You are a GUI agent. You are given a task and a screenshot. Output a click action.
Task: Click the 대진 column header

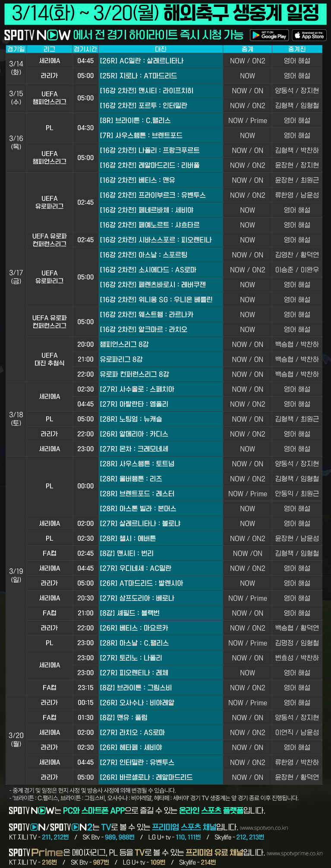pos(161,49)
